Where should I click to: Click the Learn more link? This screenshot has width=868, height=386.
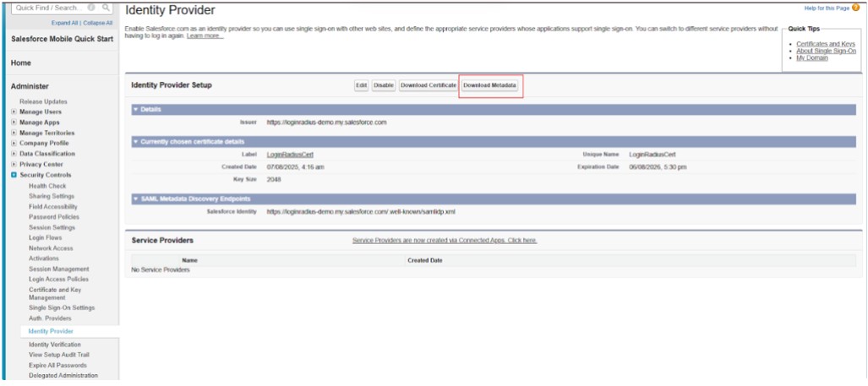click(205, 36)
